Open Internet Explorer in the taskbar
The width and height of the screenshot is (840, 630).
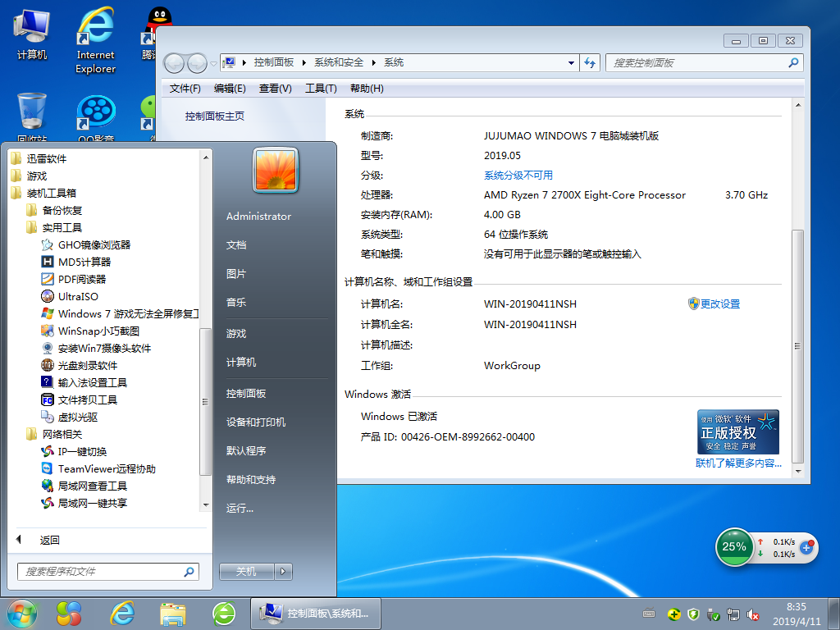[123, 612]
